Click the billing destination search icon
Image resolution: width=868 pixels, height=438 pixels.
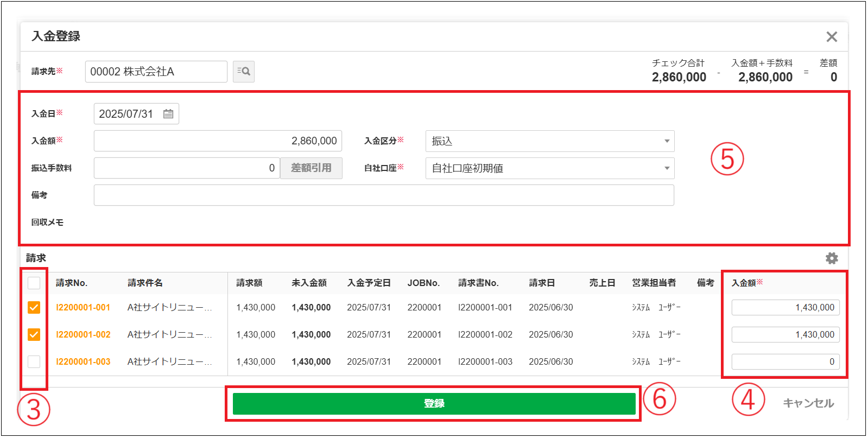243,72
